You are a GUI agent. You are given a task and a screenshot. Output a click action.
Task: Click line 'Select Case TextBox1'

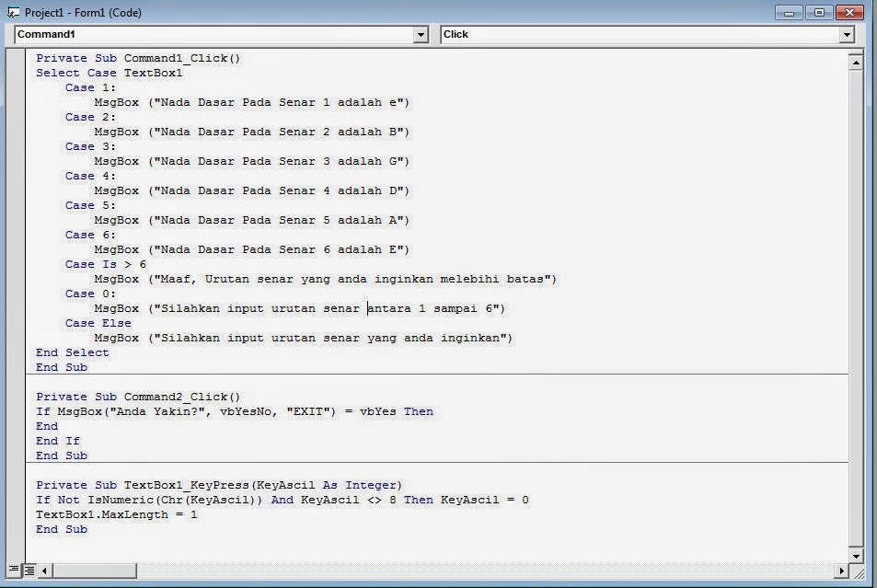110,73
